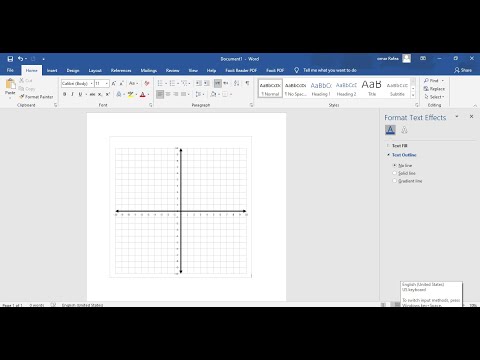
Task: Apply bold formatting with the B icon
Action: [x=65, y=94]
